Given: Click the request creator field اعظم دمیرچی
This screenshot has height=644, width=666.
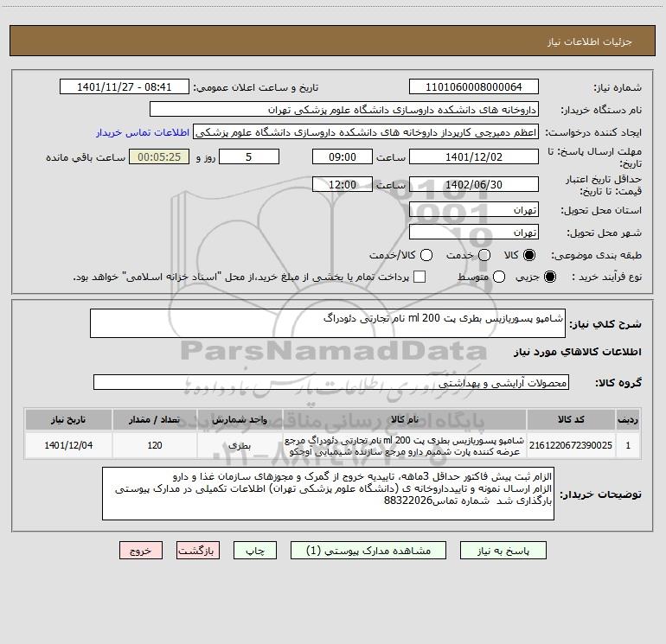Looking at the screenshot, I should (366, 132).
